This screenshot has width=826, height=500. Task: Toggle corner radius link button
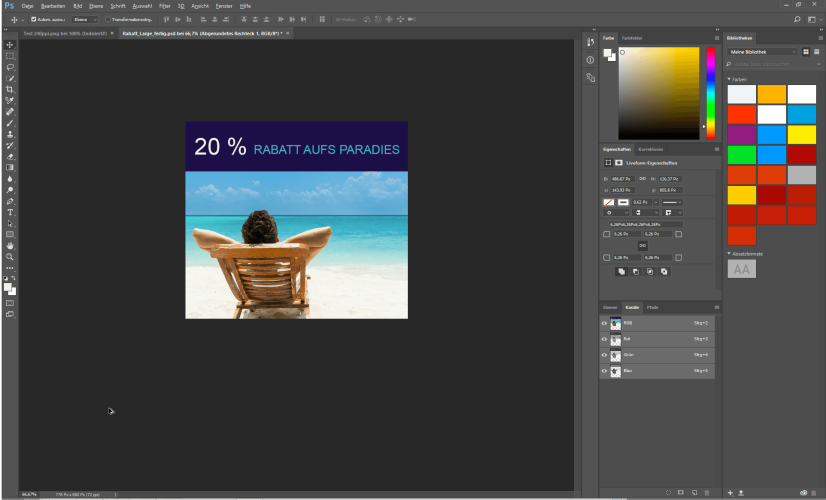pyautogui.click(x=643, y=246)
